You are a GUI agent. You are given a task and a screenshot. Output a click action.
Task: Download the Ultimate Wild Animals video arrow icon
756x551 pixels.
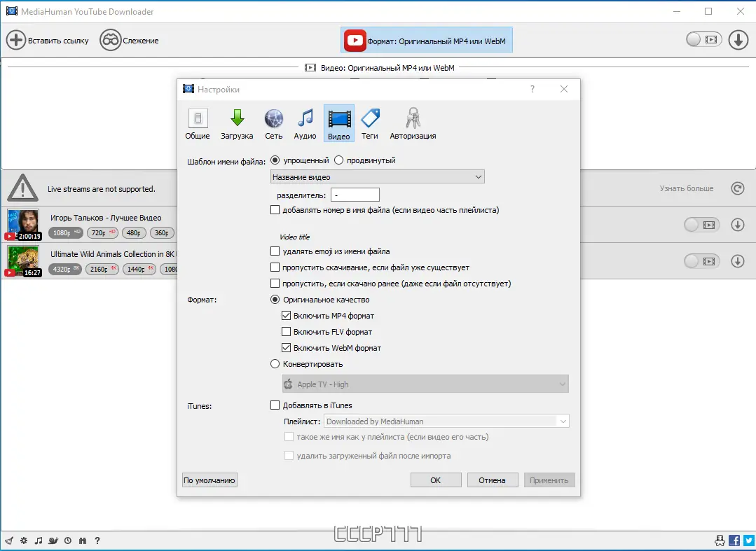pos(738,261)
